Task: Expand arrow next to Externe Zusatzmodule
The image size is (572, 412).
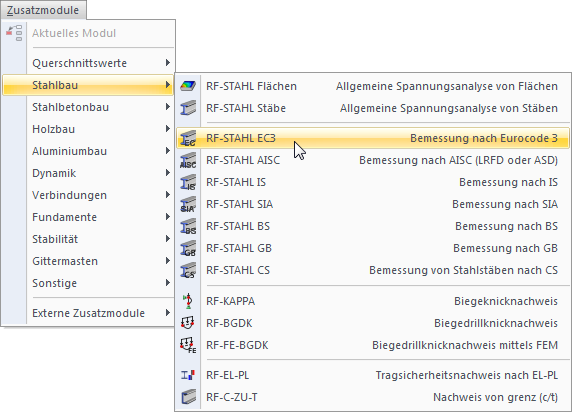Action: tap(167, 313)
